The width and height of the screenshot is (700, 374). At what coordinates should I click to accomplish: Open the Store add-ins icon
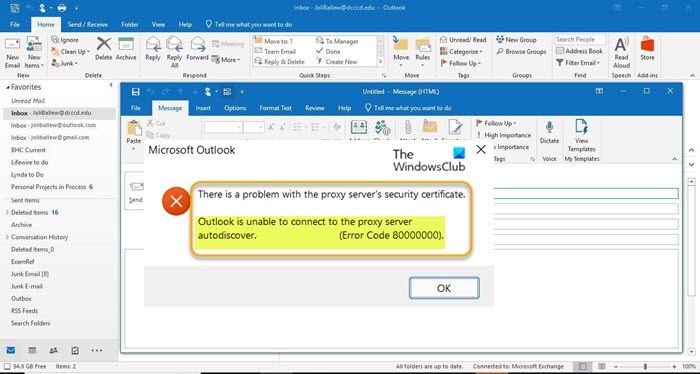coord(647,45)
